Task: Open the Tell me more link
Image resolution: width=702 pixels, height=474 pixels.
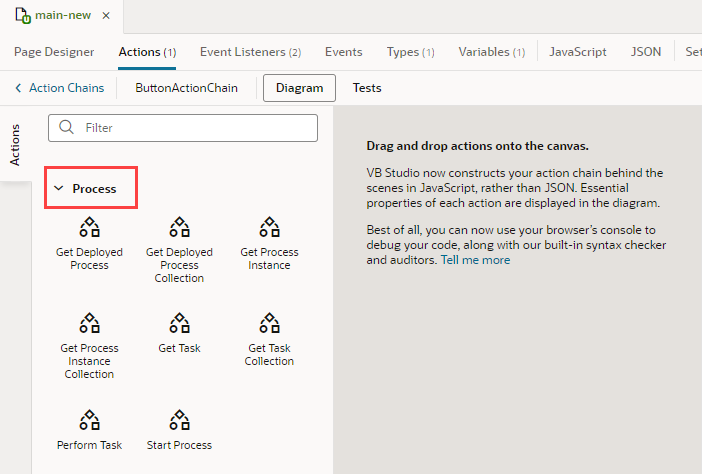Action: (x=475, y=260)
